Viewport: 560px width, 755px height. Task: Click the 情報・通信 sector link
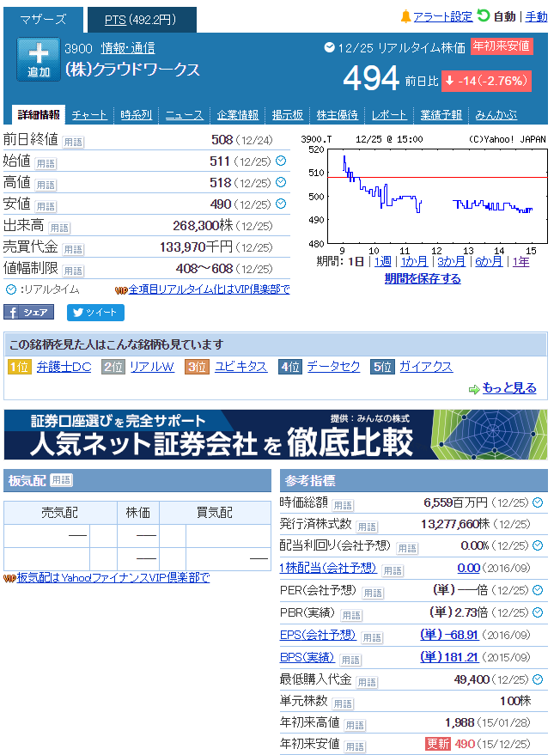click(128, 48)
